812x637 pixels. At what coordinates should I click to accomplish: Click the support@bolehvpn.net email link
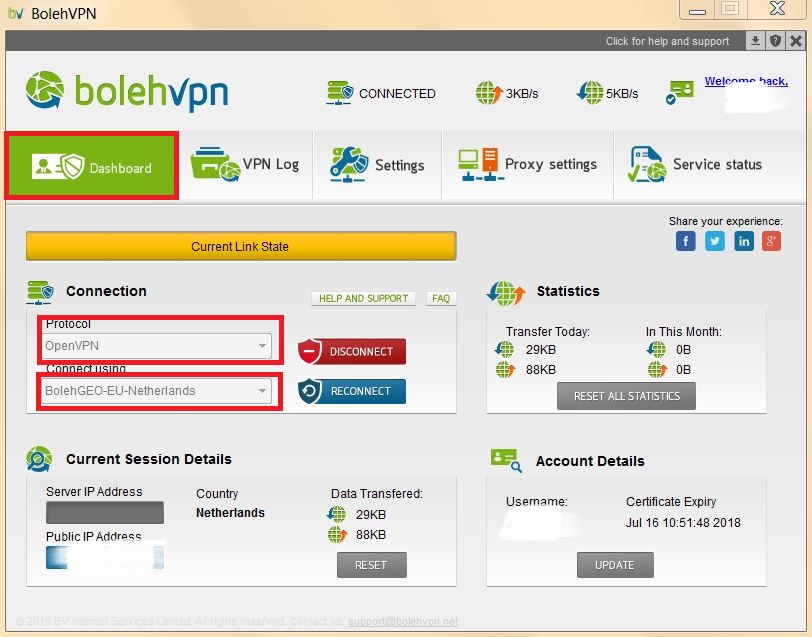tap(402, 621)
